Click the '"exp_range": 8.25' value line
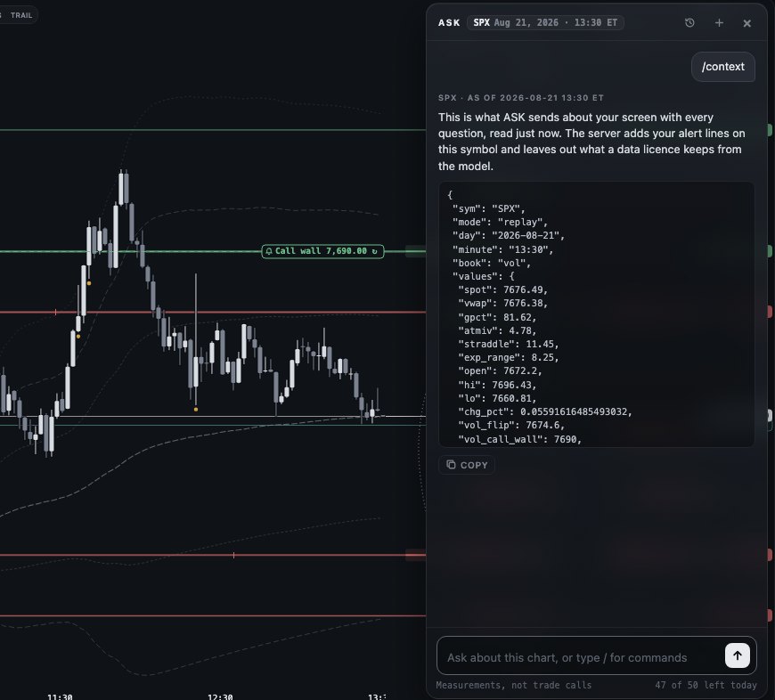775x700 pixels. tap(508, 357)
